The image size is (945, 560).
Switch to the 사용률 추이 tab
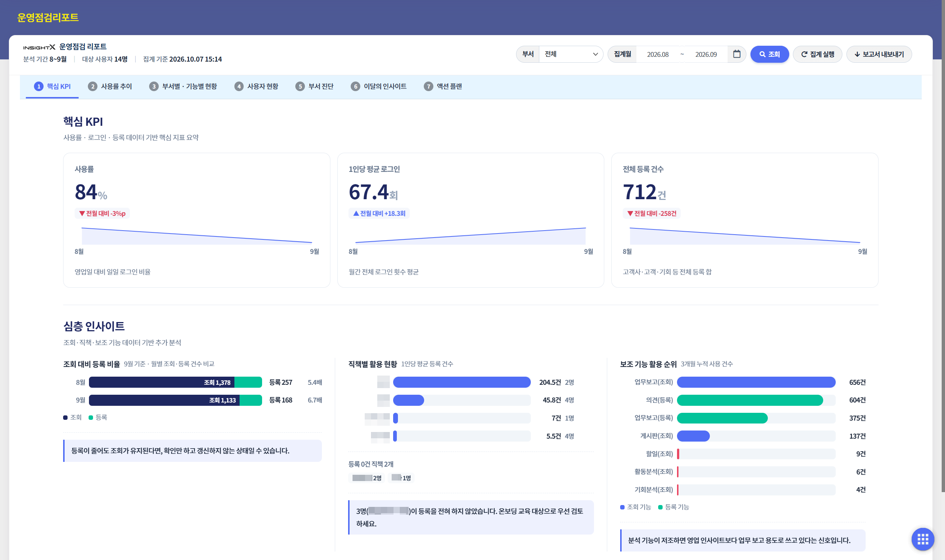coord(110,86)
